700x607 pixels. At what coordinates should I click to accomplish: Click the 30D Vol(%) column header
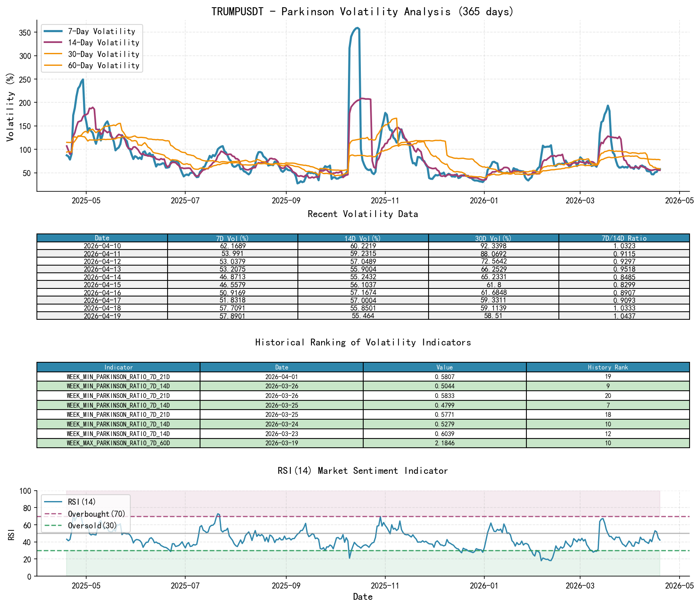click(494, 238)
